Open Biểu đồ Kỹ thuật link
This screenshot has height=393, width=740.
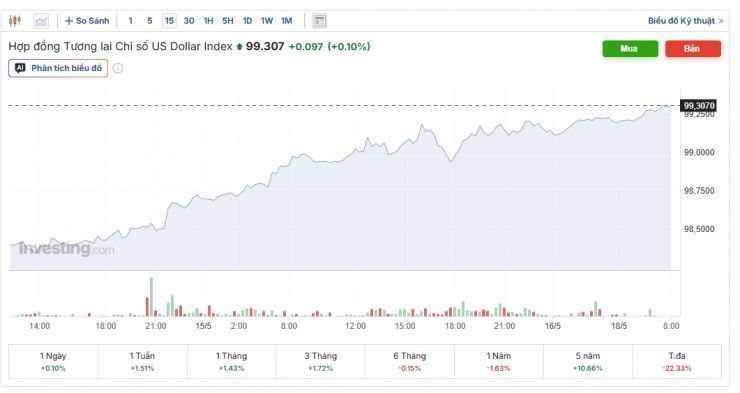point(685,21)
